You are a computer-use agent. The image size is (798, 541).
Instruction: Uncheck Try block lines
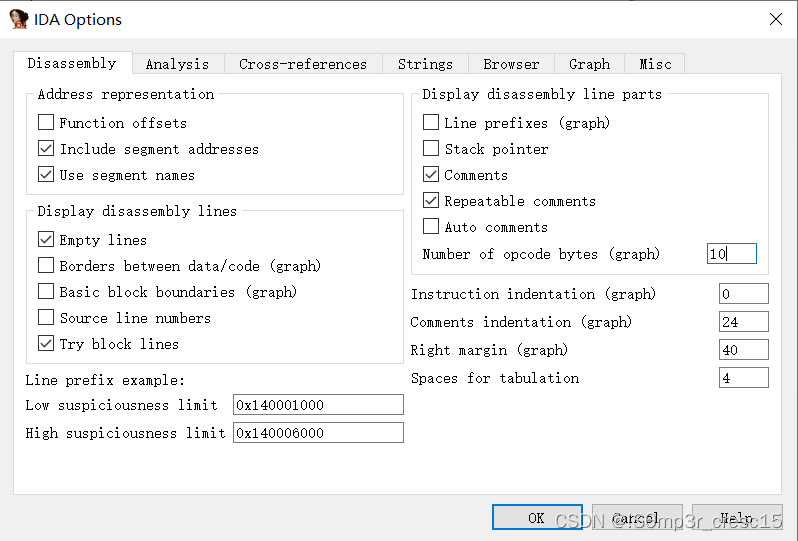pyautogui.click(x=46, y=344)
